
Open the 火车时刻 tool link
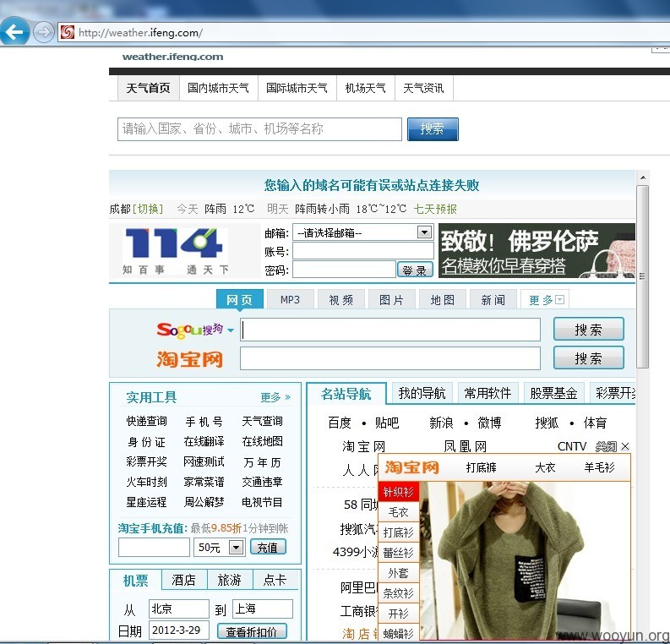[146, 482]
